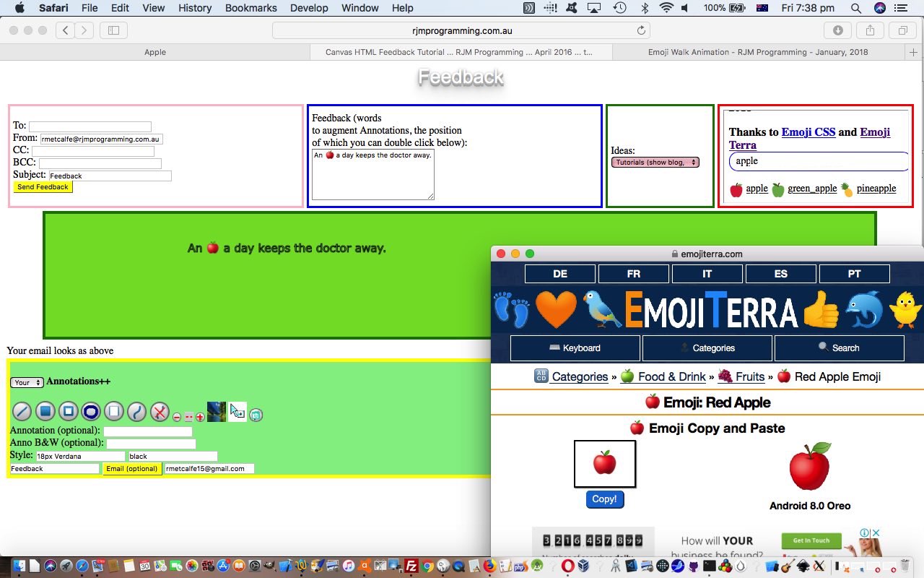Select the white clear rectangle tool
Image resolution: width=924 pixels, height=578 pixels.
(114, 412)
